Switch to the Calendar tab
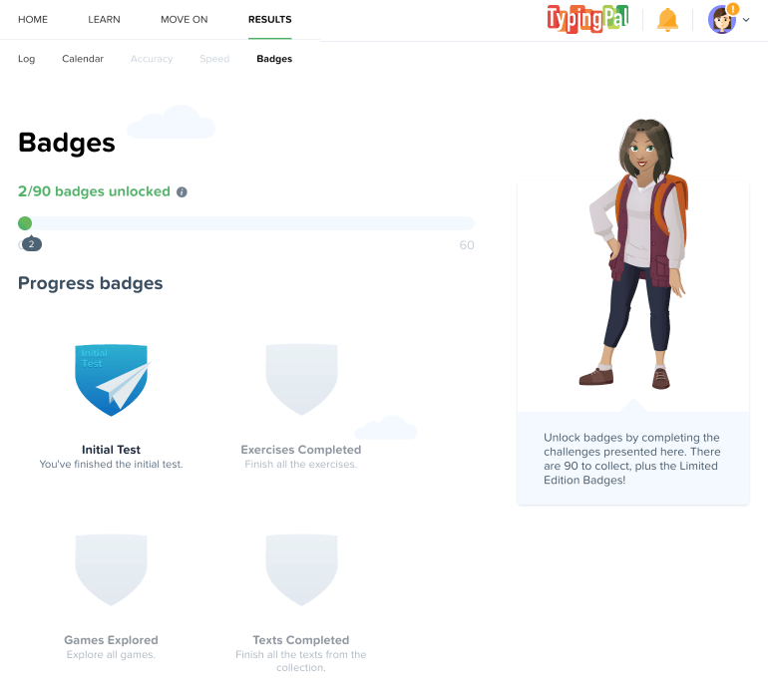768x700 pixels. tap(83, 59)
